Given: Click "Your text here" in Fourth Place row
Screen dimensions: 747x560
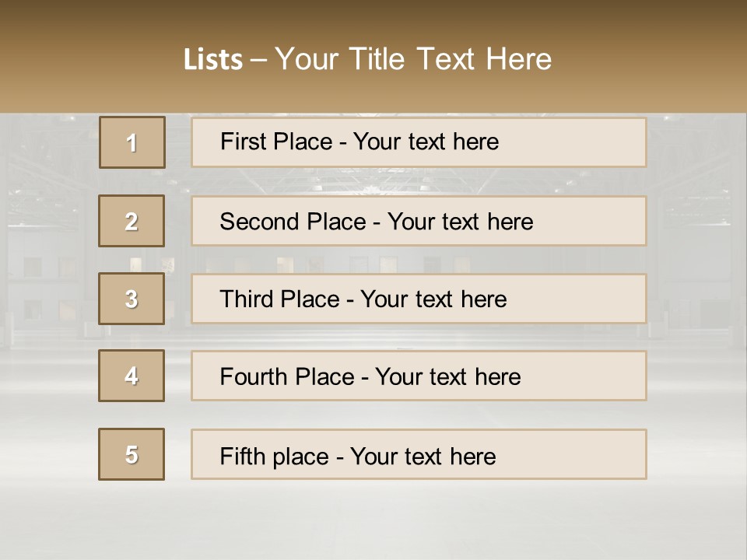Looking at the screenshot, I should click(x=448, y=376).
